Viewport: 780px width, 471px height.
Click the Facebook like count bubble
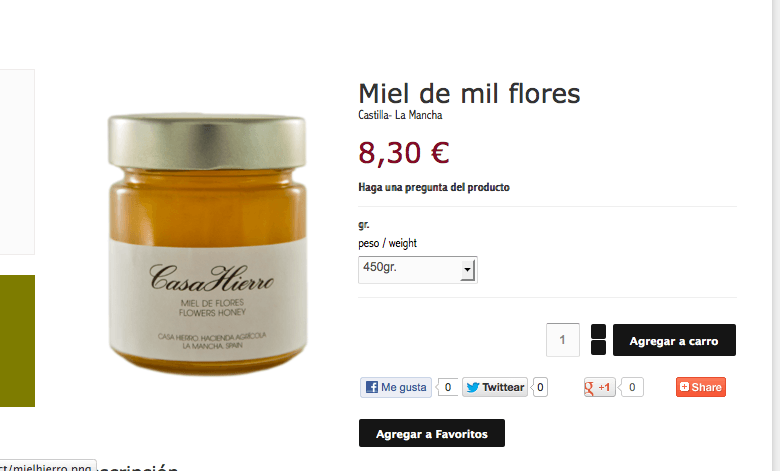[447, 387]
